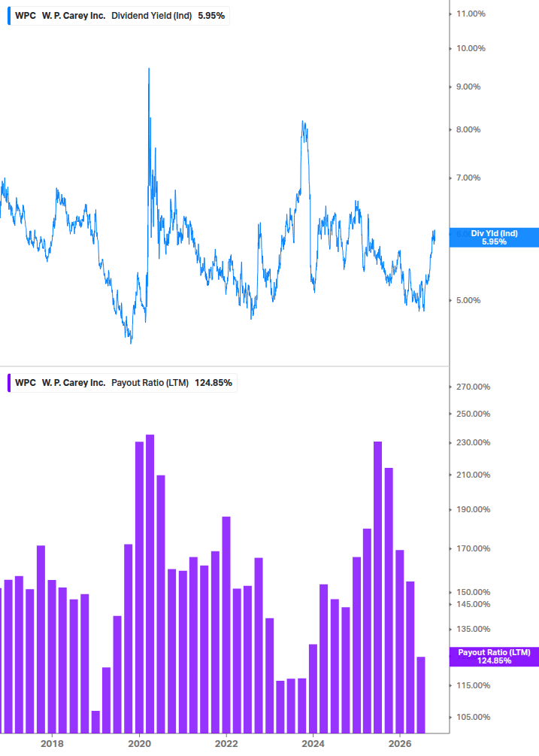Click the 2020 label on the time axis
Viewport: 539px width, 756px height.
(139, 743)
